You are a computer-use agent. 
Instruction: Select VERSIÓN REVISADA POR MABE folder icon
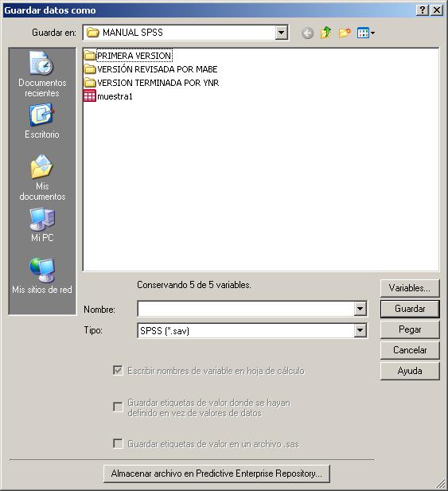click(x=90, y=69)
